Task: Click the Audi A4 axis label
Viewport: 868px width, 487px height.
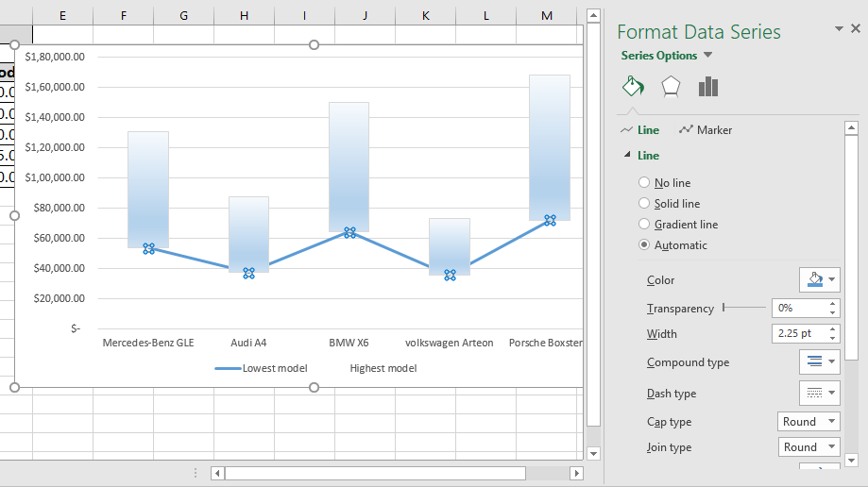Action: (x=248, y=343)
